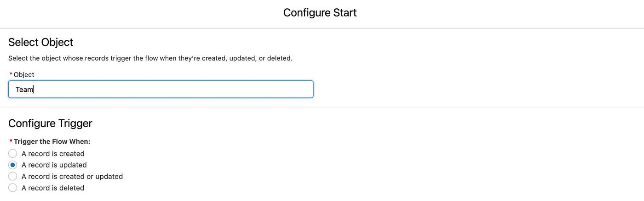644x201 pixels.
Task: Select the "A record is updated" radio button
Action: (13, 165)
